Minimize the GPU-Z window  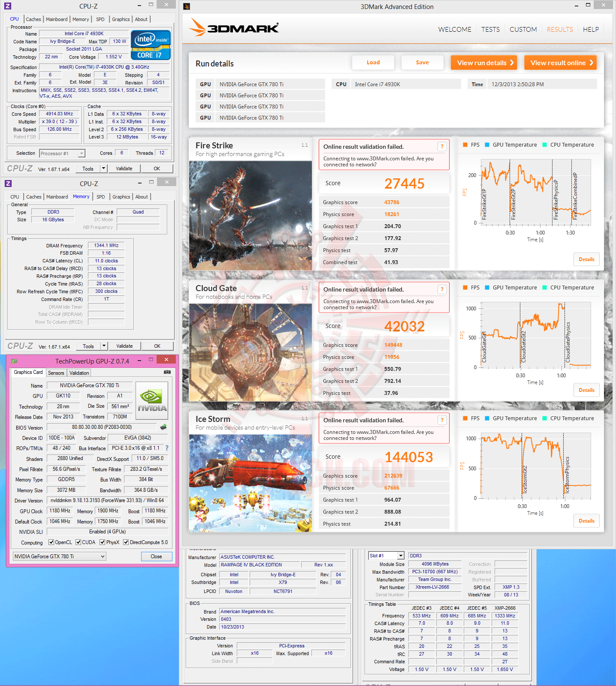click(139, 361)
